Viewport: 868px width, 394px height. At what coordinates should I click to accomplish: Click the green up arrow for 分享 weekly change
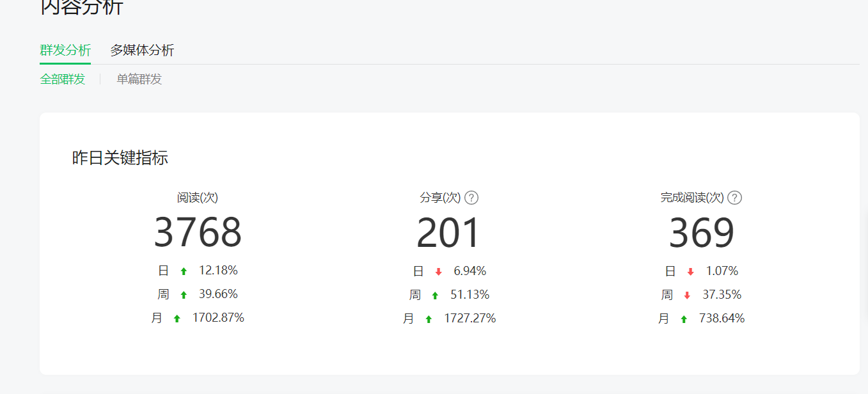click(435, 295)
